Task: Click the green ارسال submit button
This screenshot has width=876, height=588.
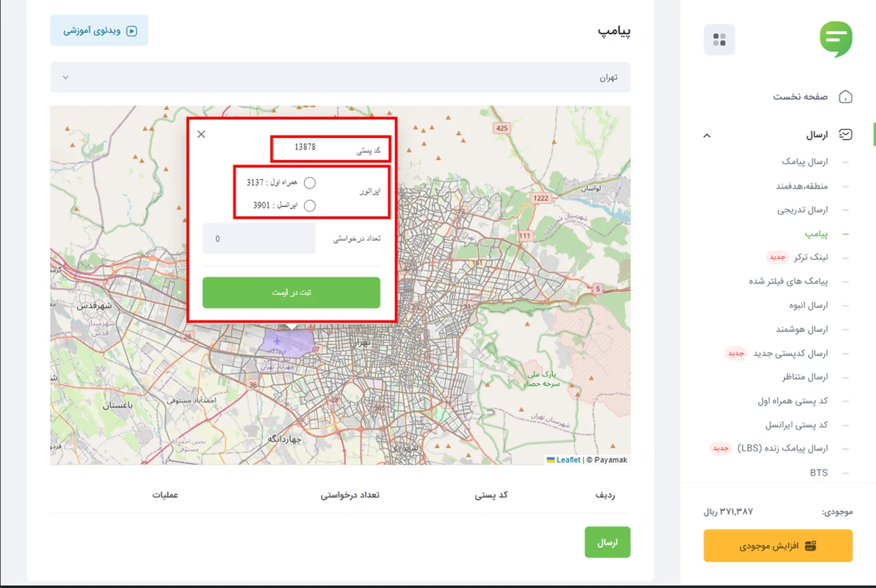Action: (x=607, y=542)
